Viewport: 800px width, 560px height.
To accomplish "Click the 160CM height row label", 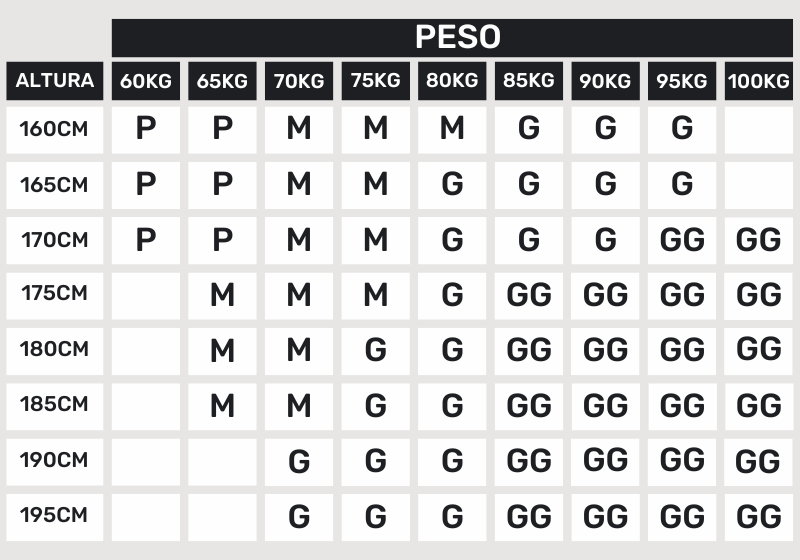I will [55, 129].
